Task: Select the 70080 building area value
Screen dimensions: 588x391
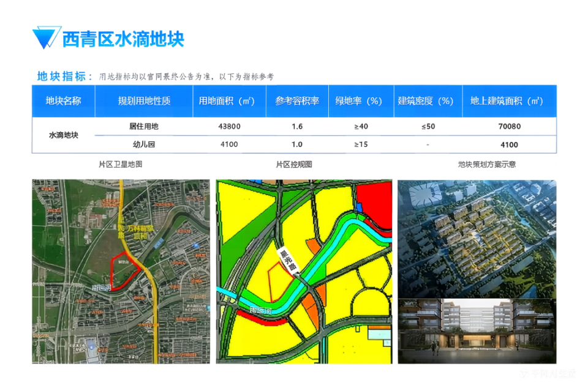Action: click(x=509, y=127)
